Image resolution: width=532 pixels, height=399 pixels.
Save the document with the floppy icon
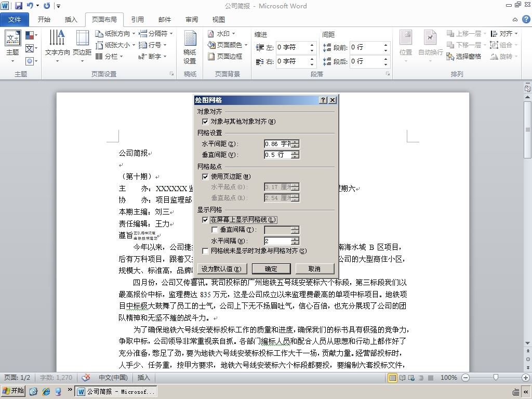pos(19,5)
